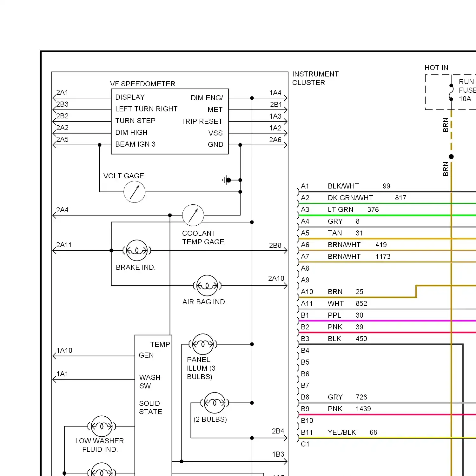Click connector terminal 2A4
Viewport: 476px width, 476px height.
point(62,210)
